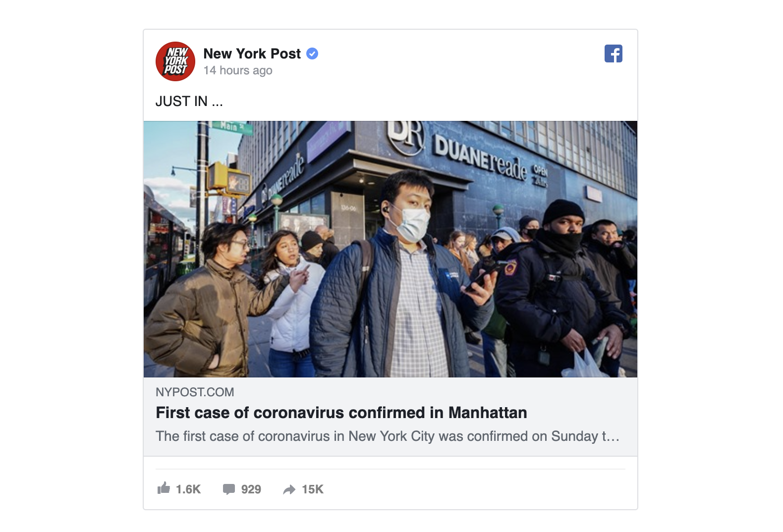Viewport: 783px width, 532px height.
Task: Click the article description preview text
Action: coord(388,436)
